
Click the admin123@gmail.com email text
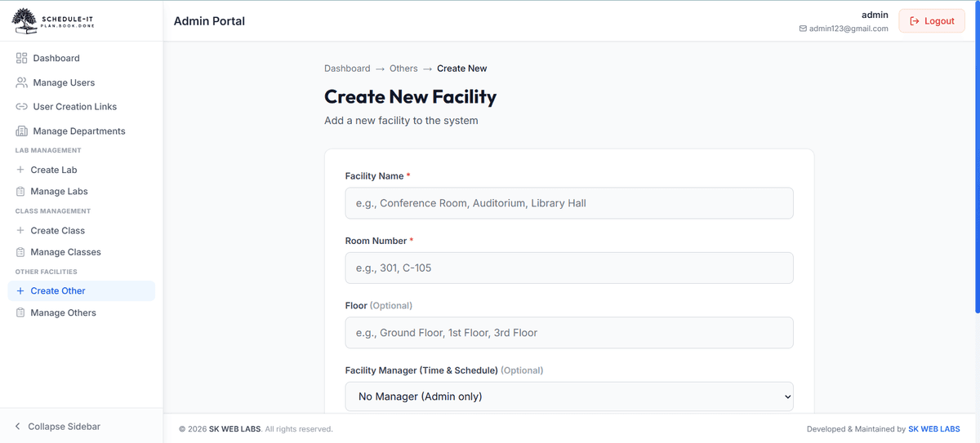pyautogui.click(x=849, y=29)
